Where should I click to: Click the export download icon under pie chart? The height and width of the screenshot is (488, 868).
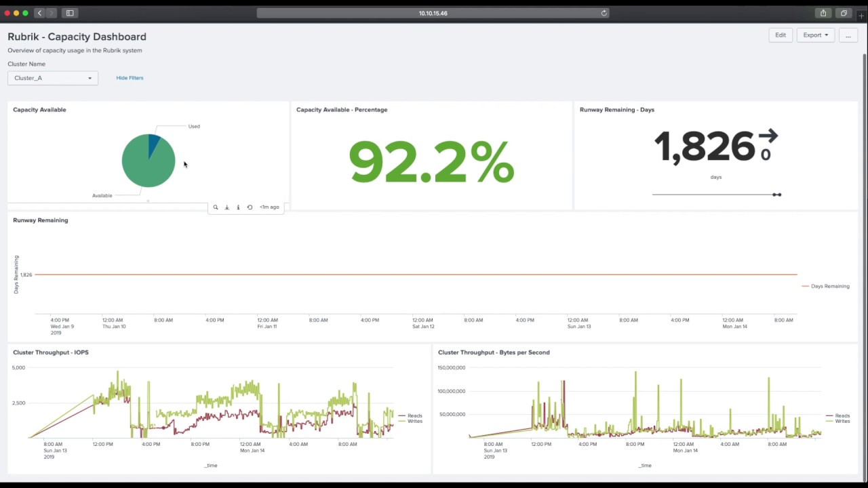(x=226, y=207)
